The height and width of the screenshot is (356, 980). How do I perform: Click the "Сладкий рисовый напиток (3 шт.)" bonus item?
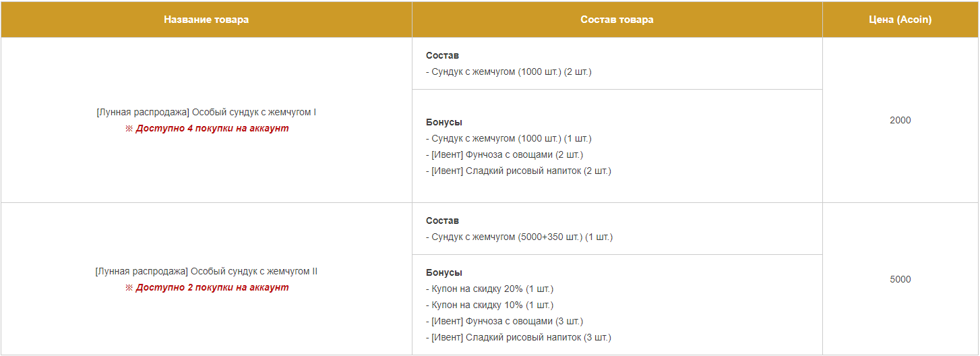pyautogui.click(x=518, y=337)
